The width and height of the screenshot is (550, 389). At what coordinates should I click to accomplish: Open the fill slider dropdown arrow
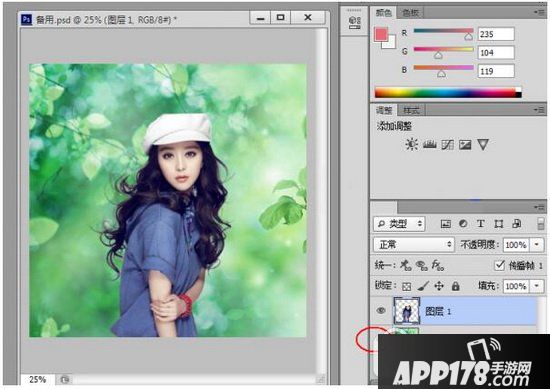tap(537, 286)
